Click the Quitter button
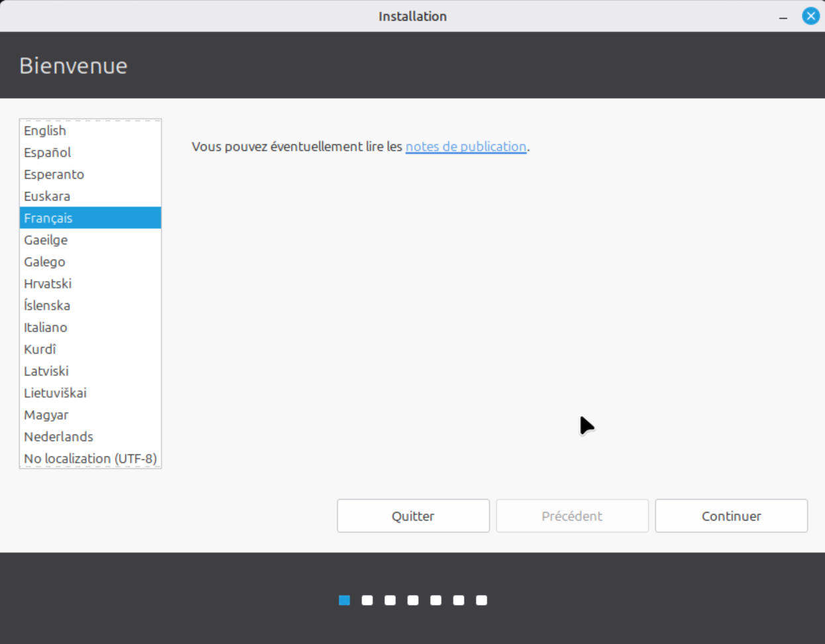This screenshot has width=825, height=644. 413,516
